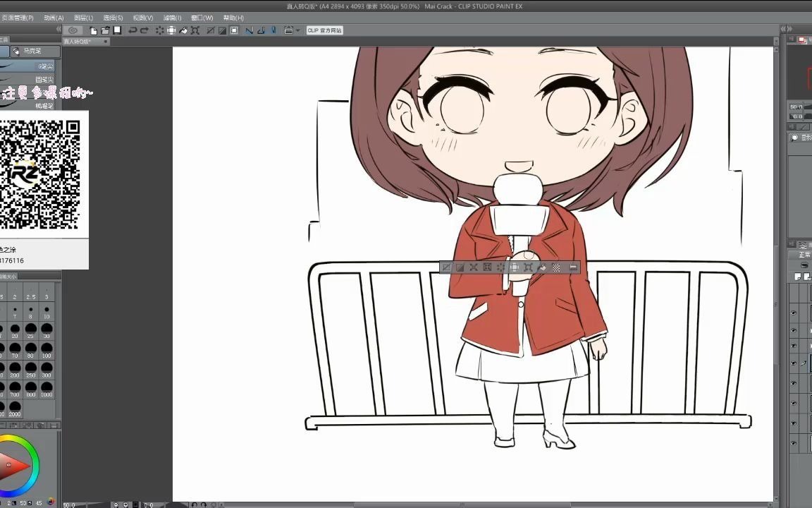Hide the bottom visible layer via its eye icon
Viewport: 812px width, 508px height.
794,443
